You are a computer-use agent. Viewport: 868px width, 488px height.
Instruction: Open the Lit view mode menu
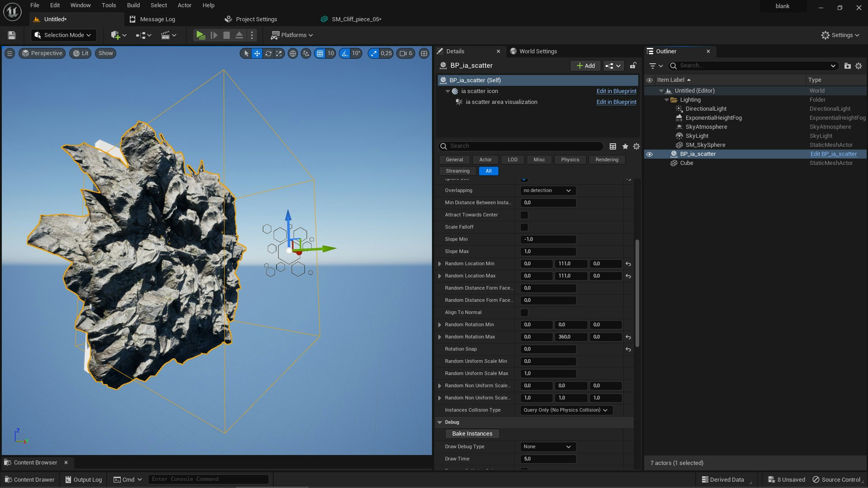(x=80, y=53)
